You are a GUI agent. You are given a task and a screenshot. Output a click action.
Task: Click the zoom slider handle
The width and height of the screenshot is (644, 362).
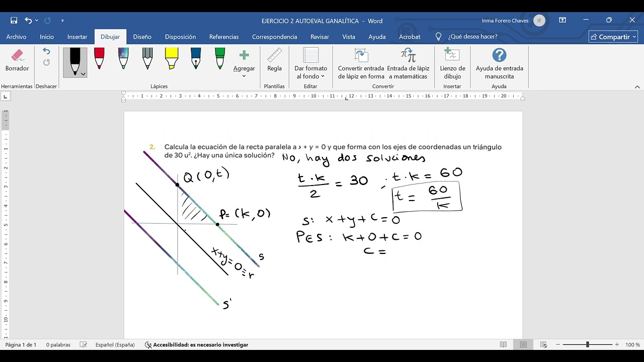pyautogui.click(x=587, y=345)
